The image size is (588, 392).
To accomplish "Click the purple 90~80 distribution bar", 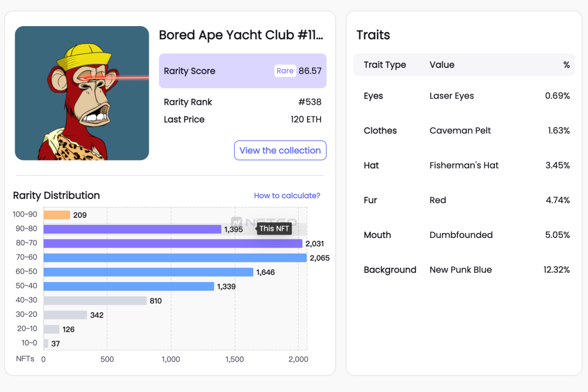I will 132,229.
